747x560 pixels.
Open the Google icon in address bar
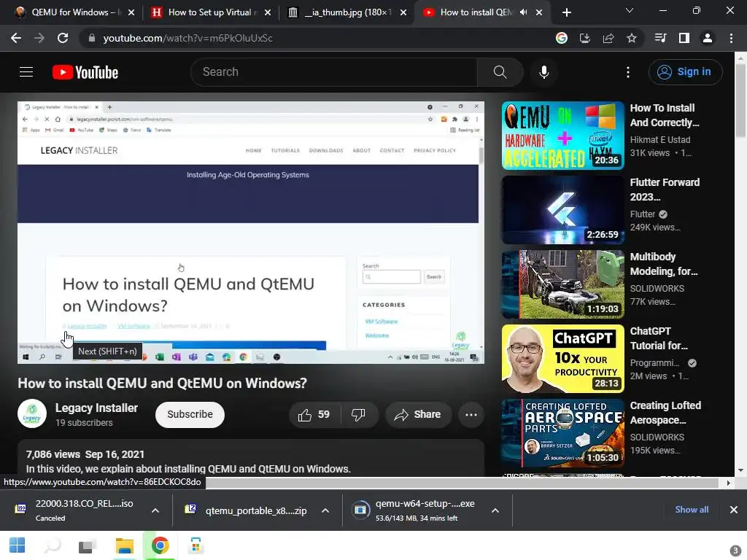(562, 38)
